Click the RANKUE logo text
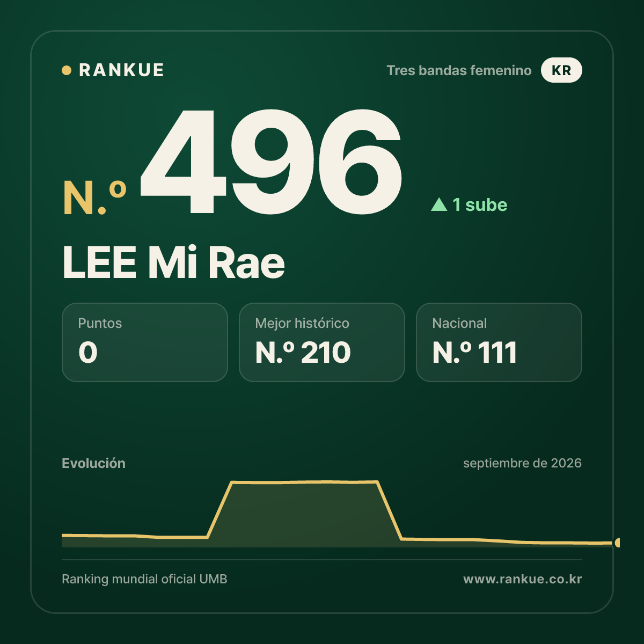Screen dimensions: 644x644 pyautogui.click(x=121, y=70)
